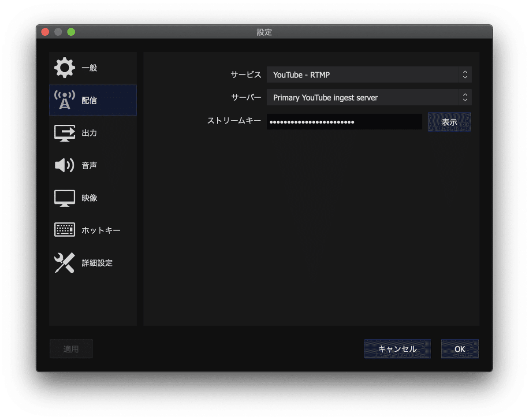
Task: Select the ホットキー tab
Action: coord(93,230)
